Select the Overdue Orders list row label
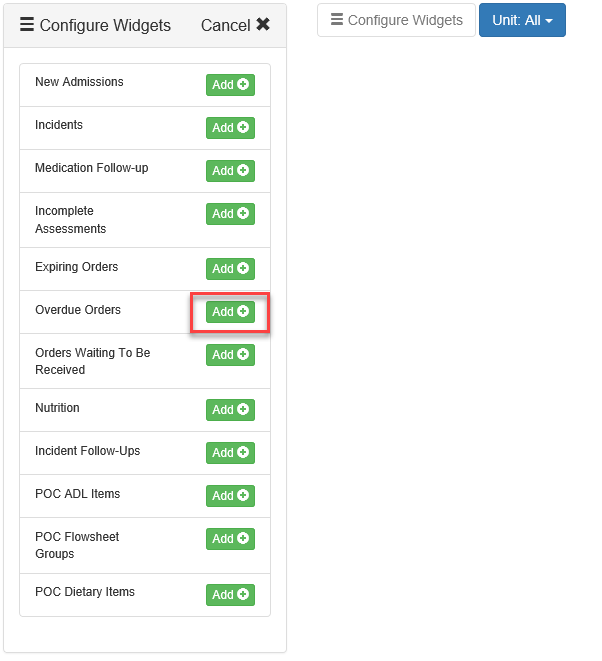602x661 pixels. pos(78,310)
